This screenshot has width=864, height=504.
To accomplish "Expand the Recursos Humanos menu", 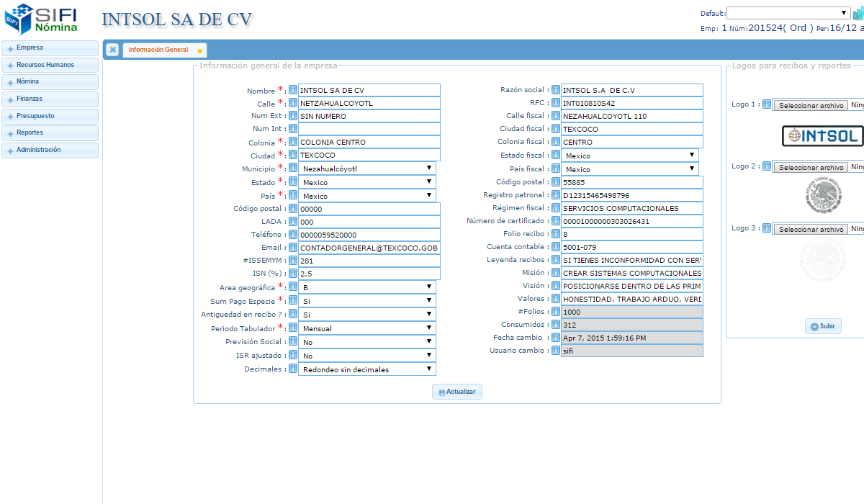I will 50,65.
